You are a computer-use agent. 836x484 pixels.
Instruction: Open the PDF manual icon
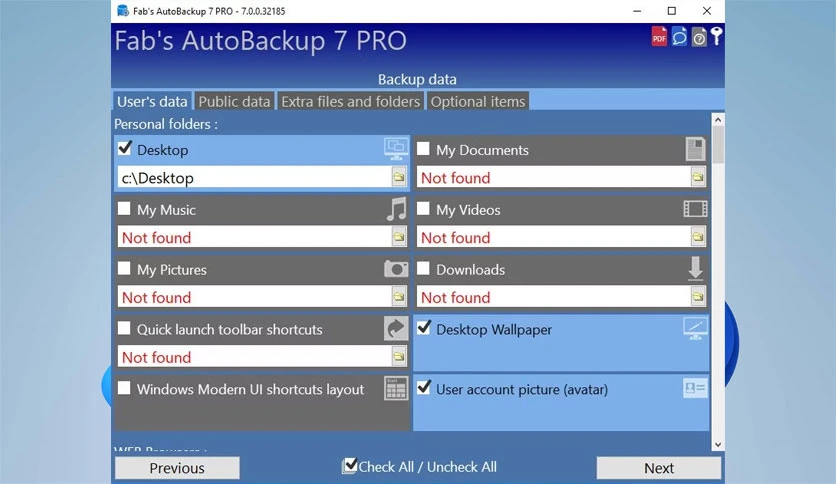pos(659,36)
